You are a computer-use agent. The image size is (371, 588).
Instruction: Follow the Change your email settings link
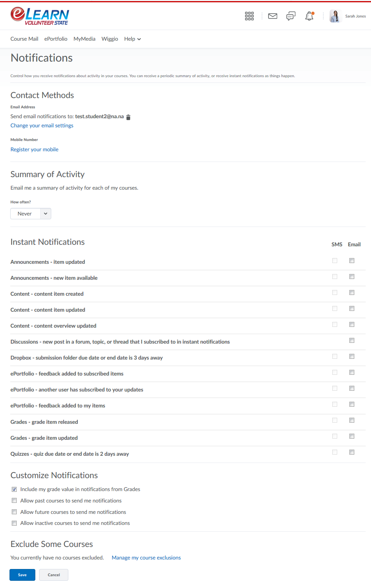pos(42,125)
